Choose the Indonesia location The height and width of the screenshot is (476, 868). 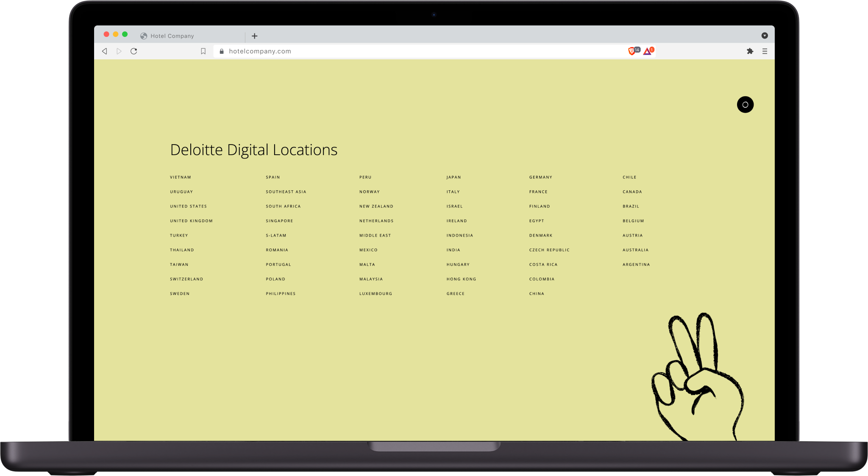click(x=459, y=236)
